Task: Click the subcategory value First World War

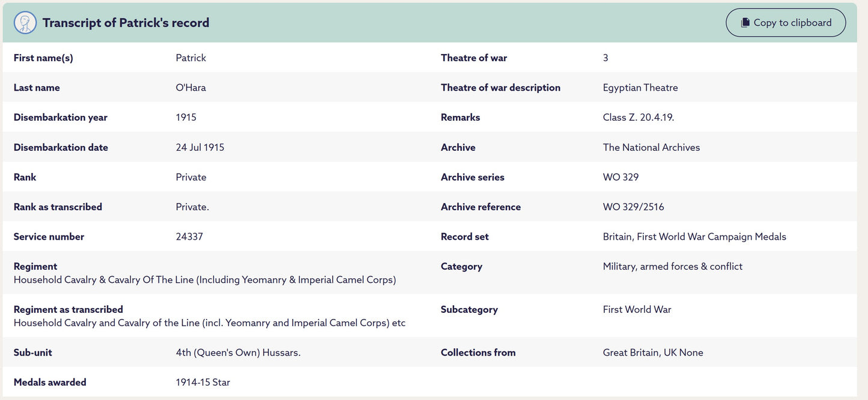Action: (x=637, y=309)
